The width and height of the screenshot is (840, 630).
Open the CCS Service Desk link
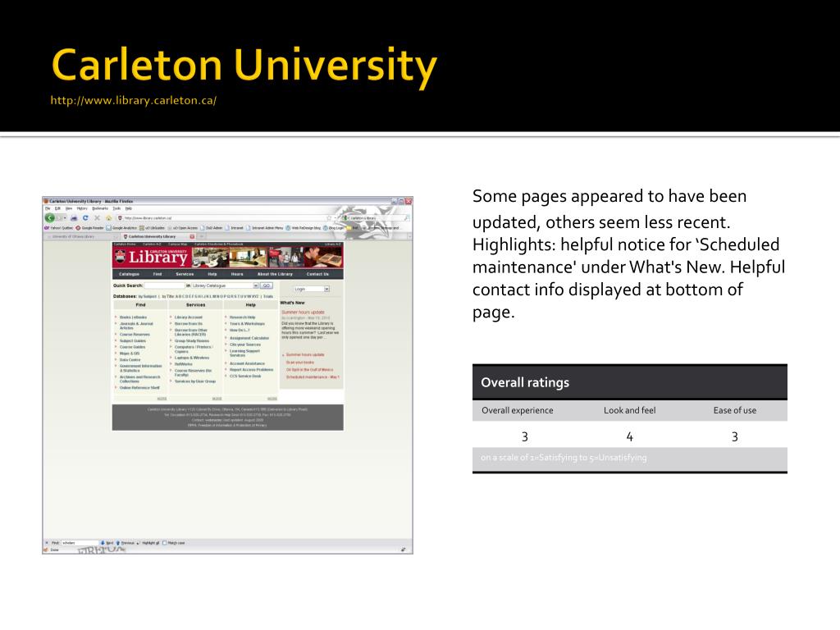pos(245,376)
